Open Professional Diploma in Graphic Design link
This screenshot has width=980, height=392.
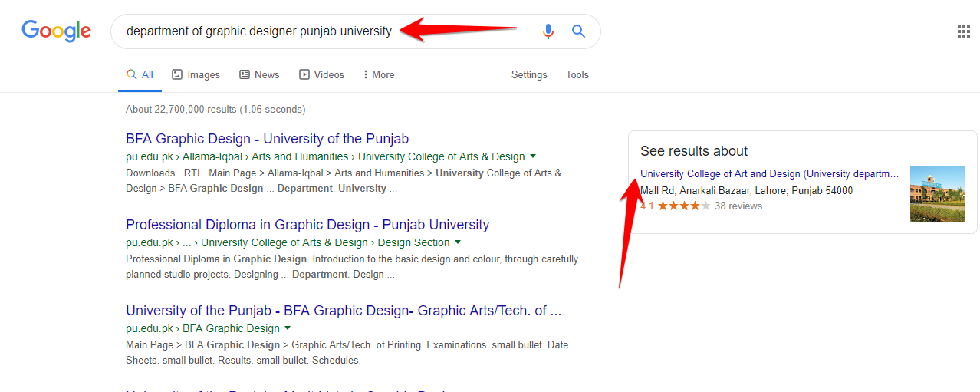pos(307,225)
